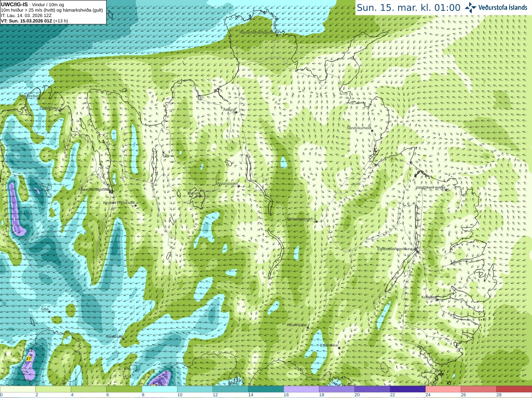Select the date title Sun. 15. mar. kl. 01:00

(x=409, y=7)
